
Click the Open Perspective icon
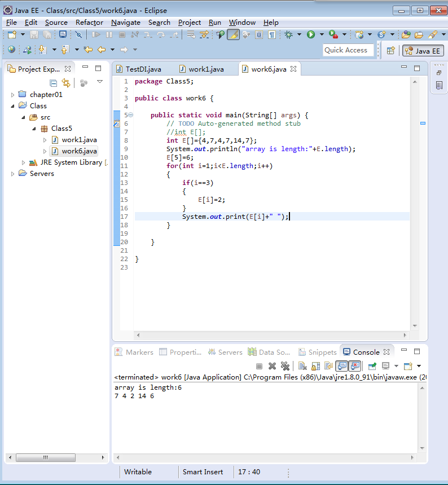390,50
